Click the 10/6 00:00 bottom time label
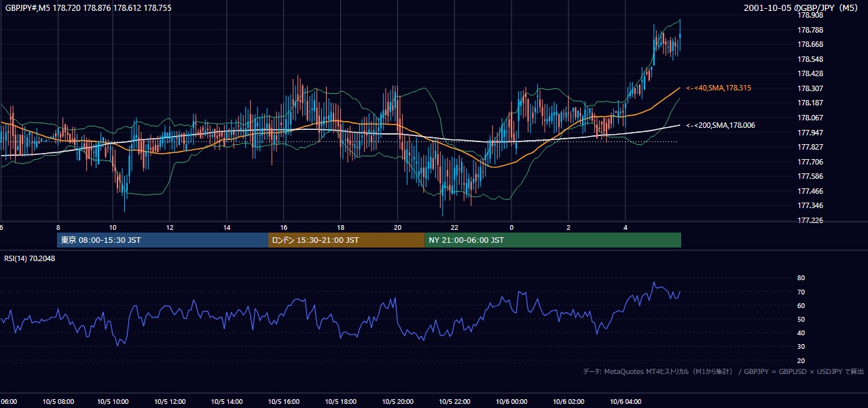868x408 pixels. pyautogui.click(x=511, y=402)
